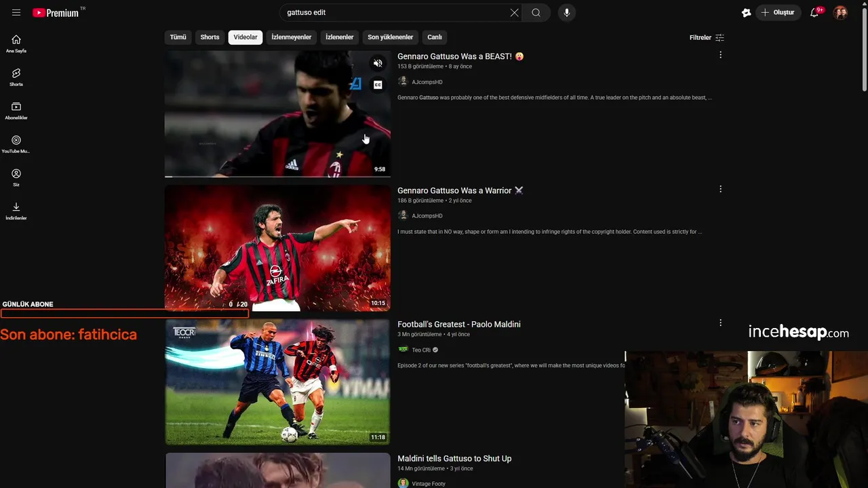This screenshot has width=868, height=488.
Task: Open Football's Greatest - Paolo Maldini title
Action: point(459,325)
